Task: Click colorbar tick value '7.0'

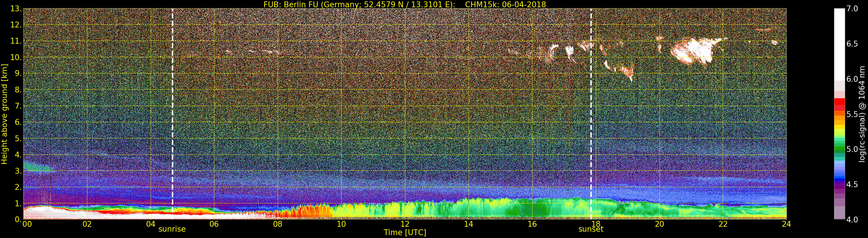Action: point(852,8)
